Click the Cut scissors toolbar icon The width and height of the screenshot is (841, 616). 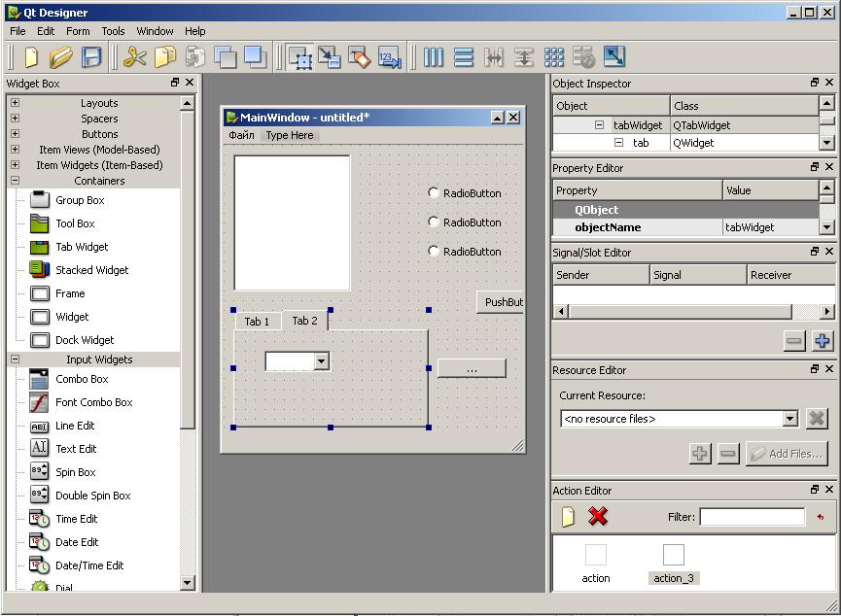pyautogui.click(x=134, y=57)
